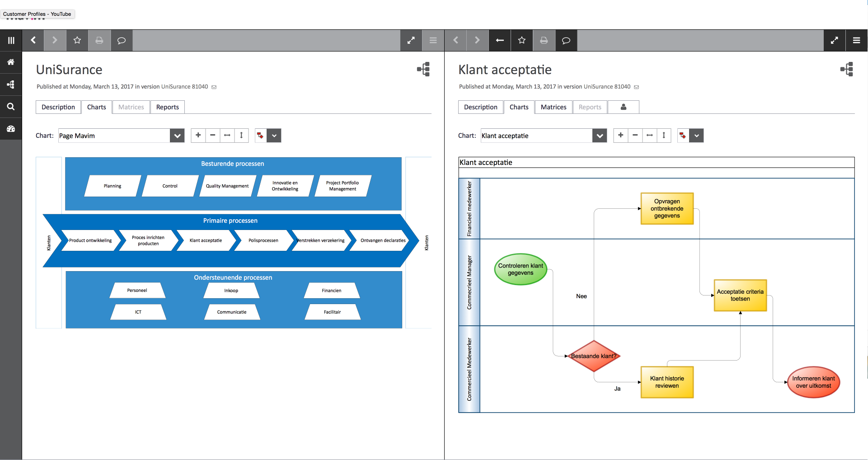This screenshot has width=868, height=460.
Task: Select Reports tab in Klant acceptatie panel
Action: click(590, 107)
